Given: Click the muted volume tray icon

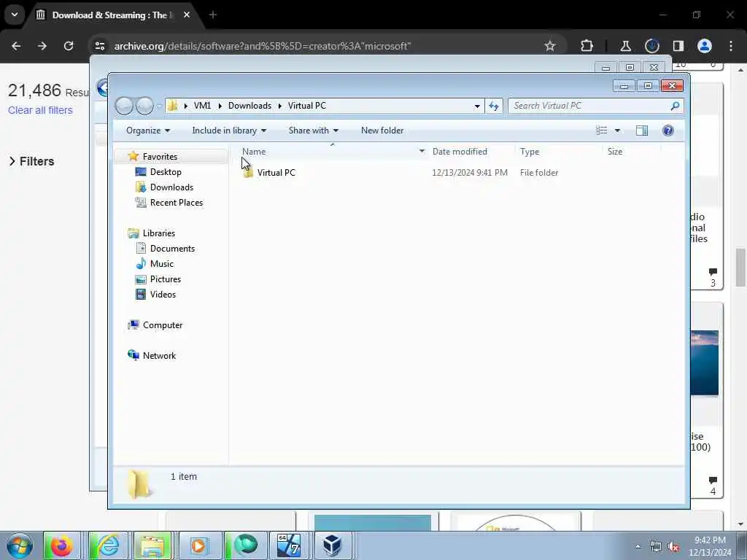Looking at the screenshot, I should click(673, 547).
